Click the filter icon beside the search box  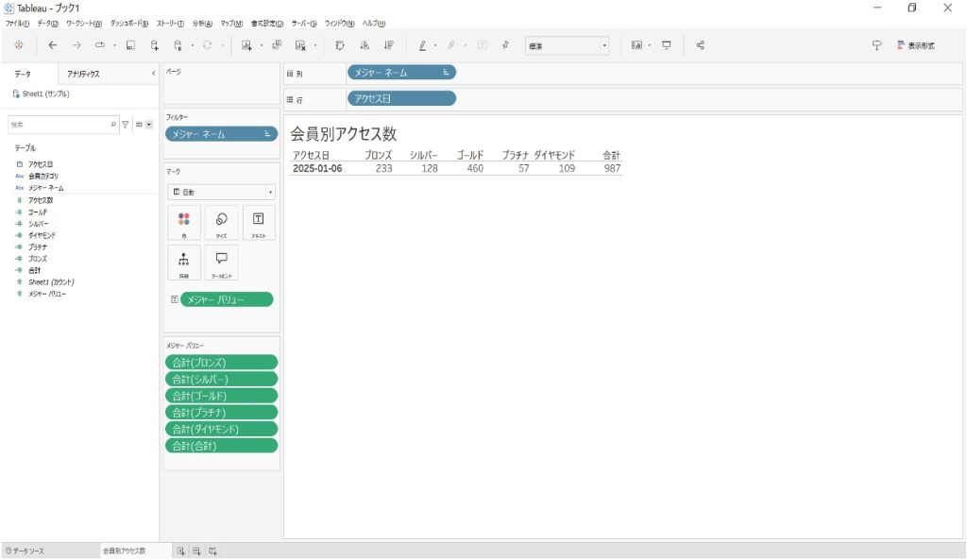(126, 125)
